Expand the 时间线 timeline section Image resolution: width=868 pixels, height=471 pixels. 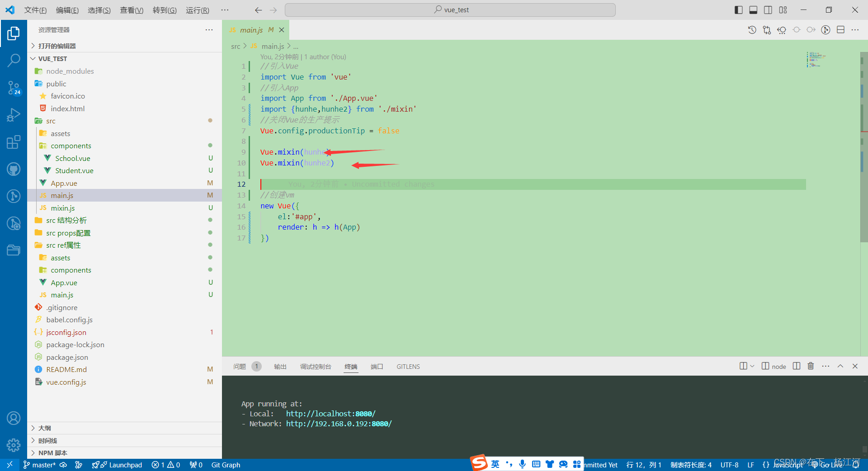(x=124, y=441)
